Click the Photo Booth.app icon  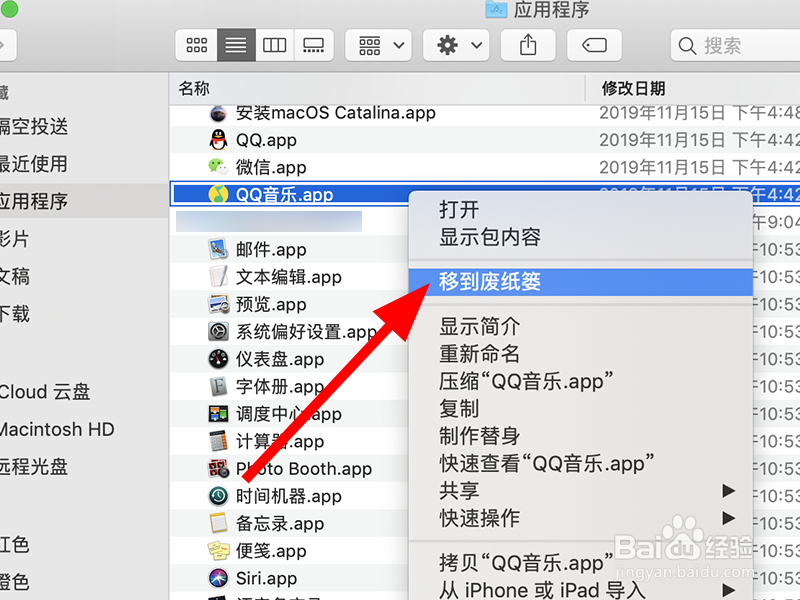coord(218,469)
